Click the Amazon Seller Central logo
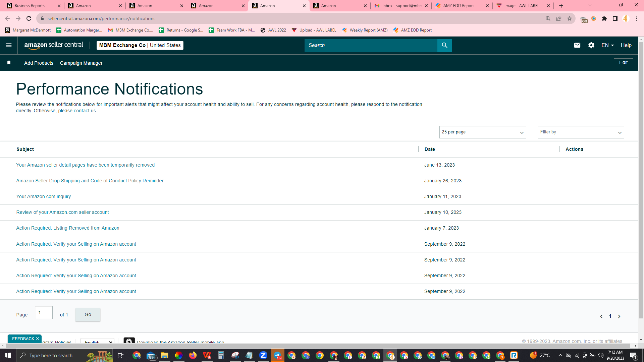This screenshot has width=644, height=362. point(54,45)
